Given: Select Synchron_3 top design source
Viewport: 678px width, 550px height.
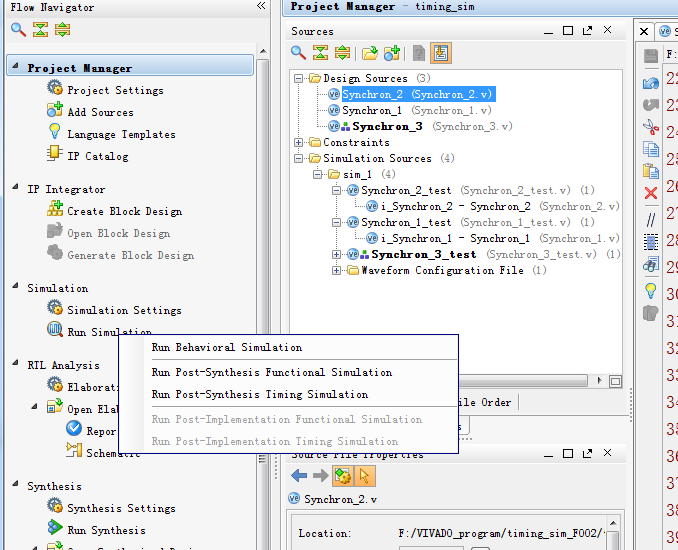Looking at the screenshot, I should 420,126.
